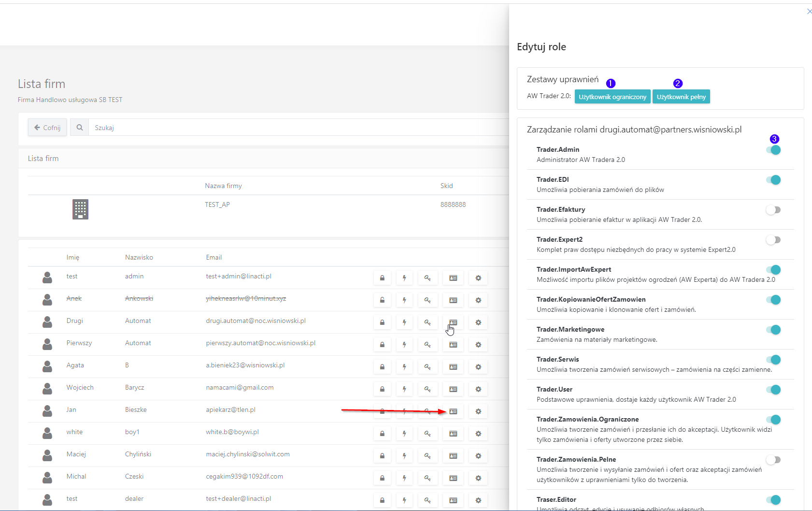Disable the Trader.Serwis role toggle
The width and height of the screenshot is (812, 511).
pos(773,360)
